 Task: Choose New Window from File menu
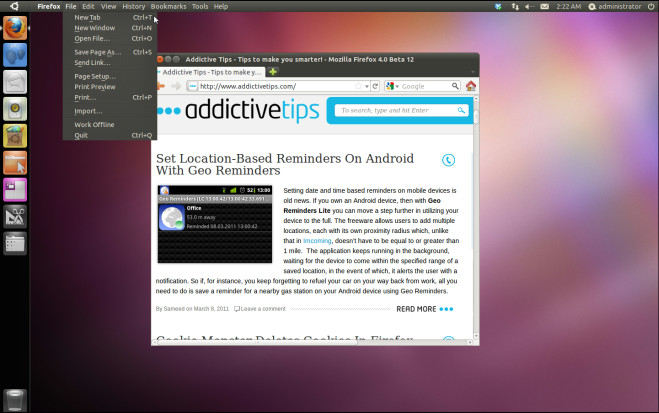point(110,28)
